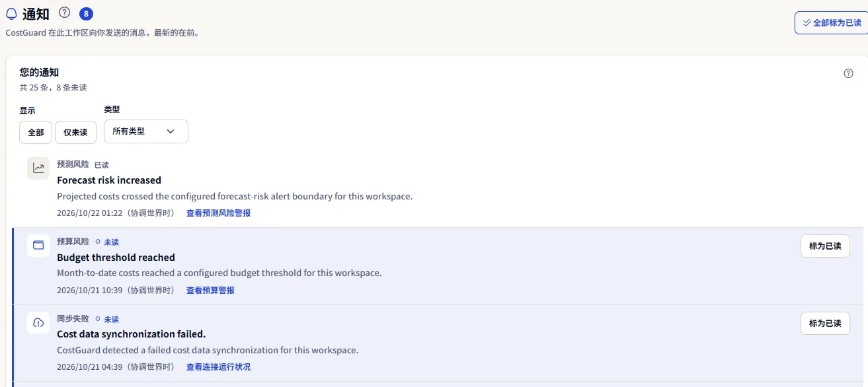Click the description starting "Projected costs crossed"
The image size is (868, 387).
point(235,196)
